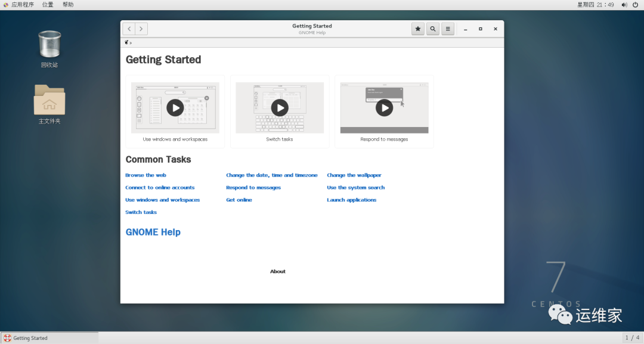Open Connect to online accounts link
The image size is (644, 344).
point(160,188)
